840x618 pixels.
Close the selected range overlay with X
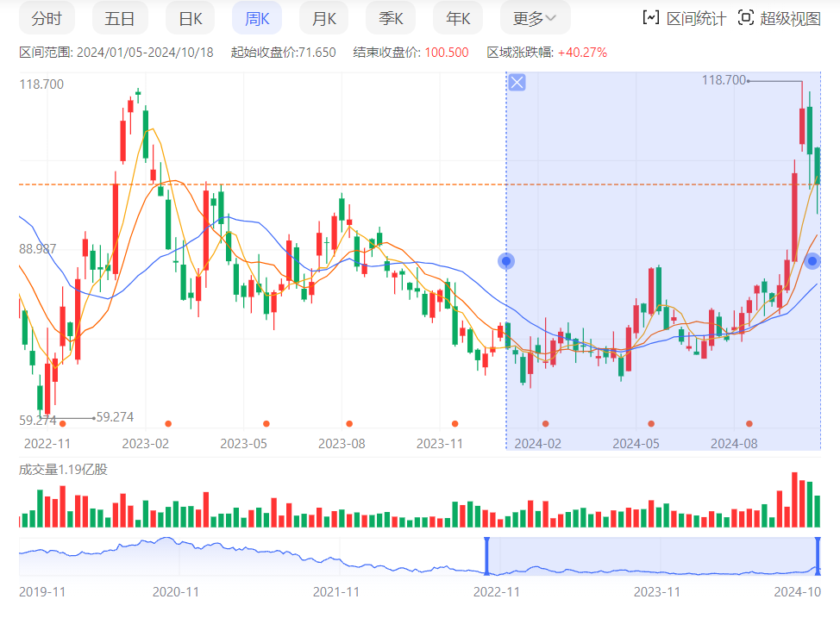(x=517, y=83)
